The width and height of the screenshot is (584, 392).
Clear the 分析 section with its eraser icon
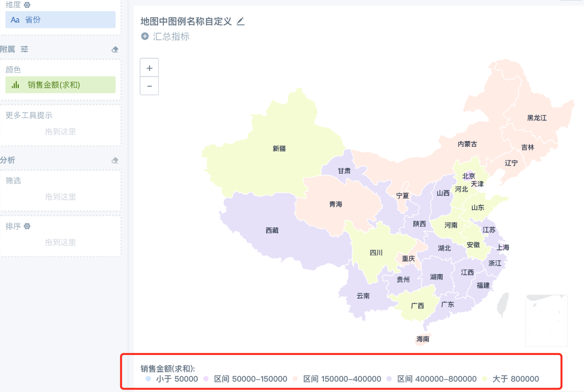click(x=115, y=161)
